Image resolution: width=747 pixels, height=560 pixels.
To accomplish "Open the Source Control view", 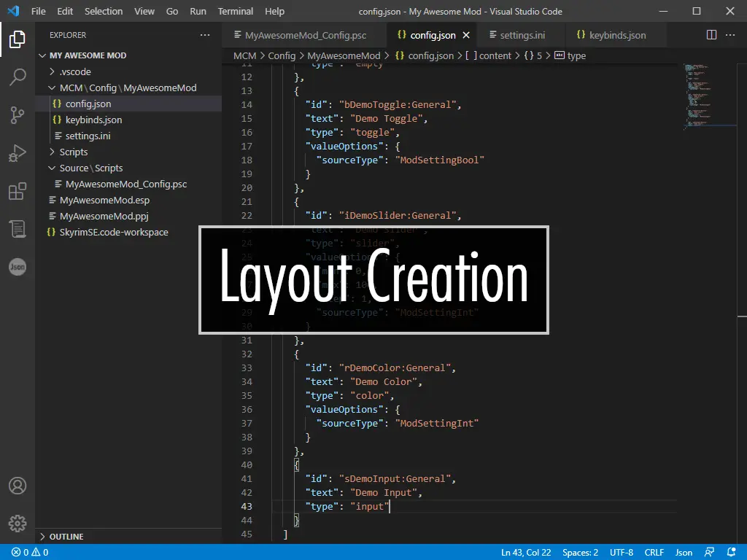I will point(18,115).
